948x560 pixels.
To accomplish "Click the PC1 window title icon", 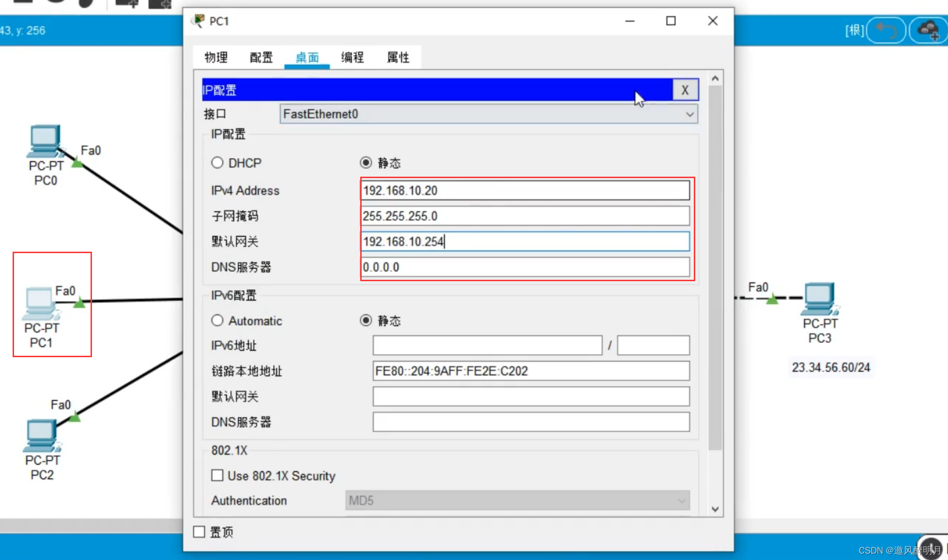I will (198, 21).
